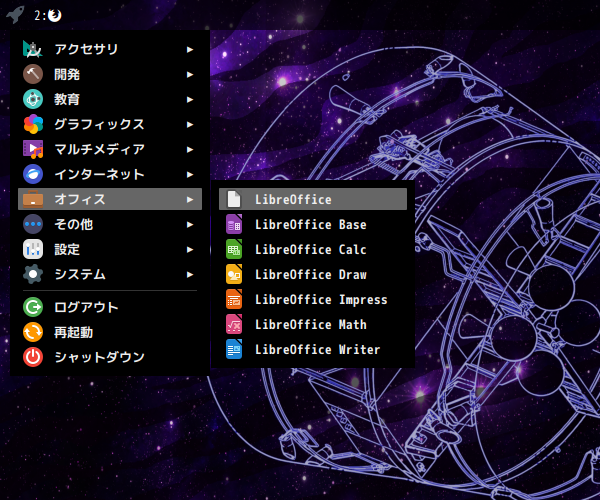Click the purple LibreOffice Base icon

pos(234,224)
